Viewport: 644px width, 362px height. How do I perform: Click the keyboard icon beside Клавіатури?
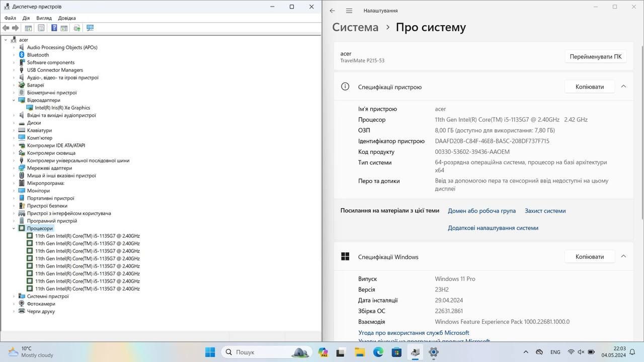[22, 130]
